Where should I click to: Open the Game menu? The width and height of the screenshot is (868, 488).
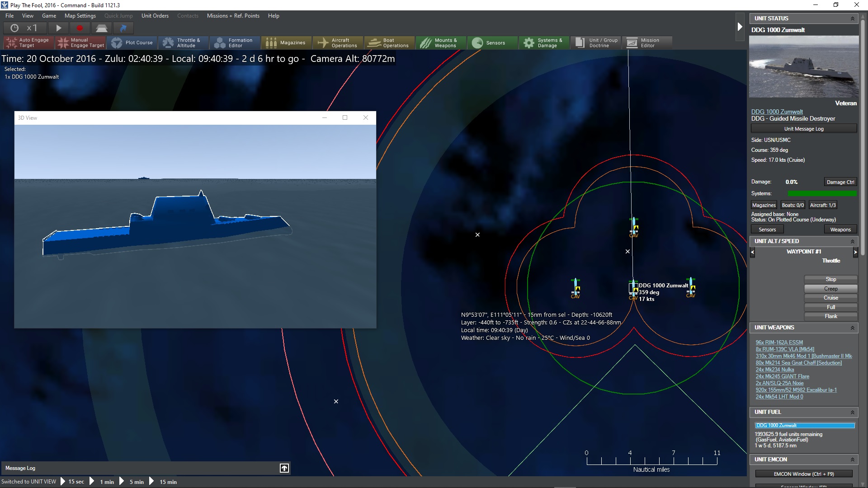coord(49,16)
